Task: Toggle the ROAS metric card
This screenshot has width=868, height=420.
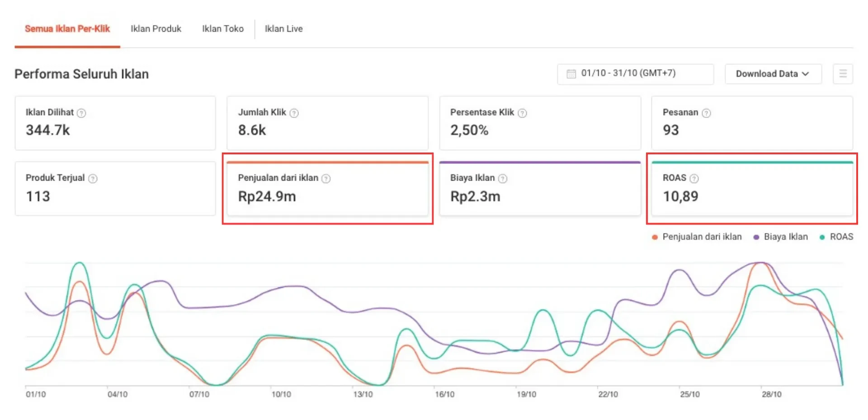Action: tap(752, 189)
